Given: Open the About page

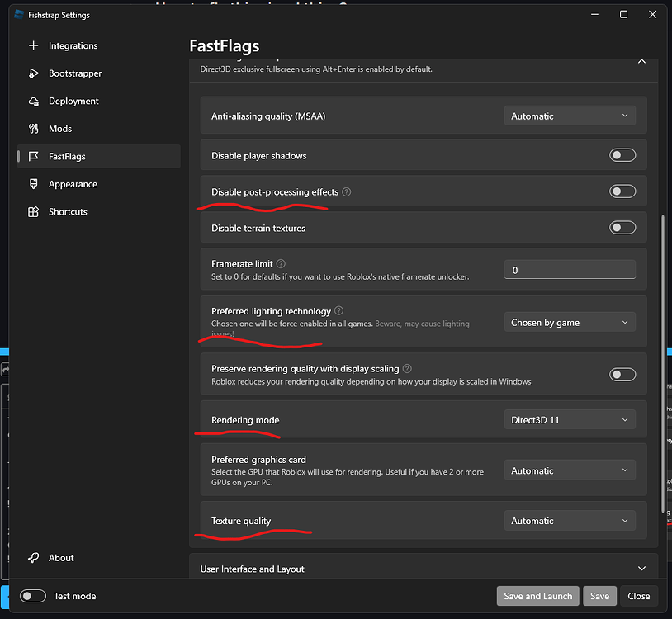Looking at the screenshot, I should click(98, 558).
